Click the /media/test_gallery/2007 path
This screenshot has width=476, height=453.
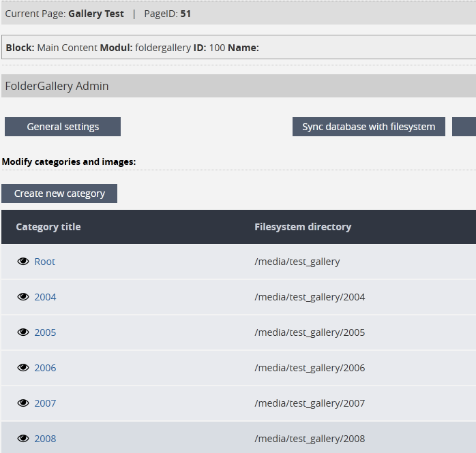coord(310,403)
